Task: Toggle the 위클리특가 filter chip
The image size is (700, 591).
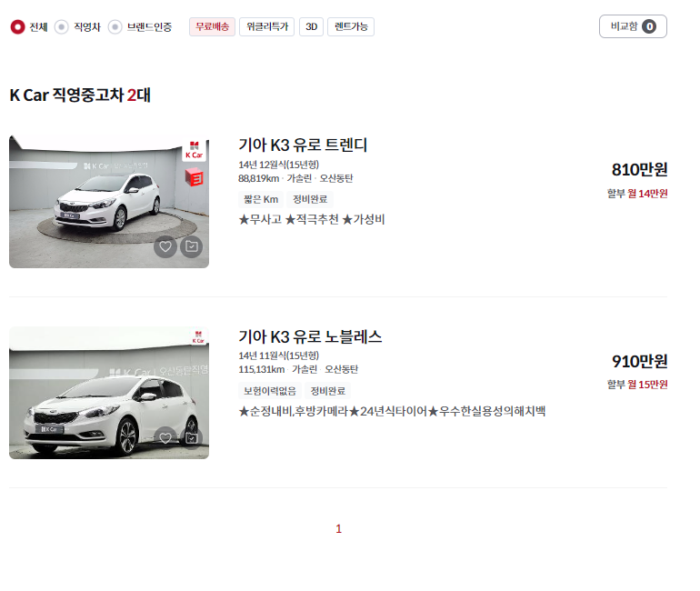Action: (x=266, y=26)
